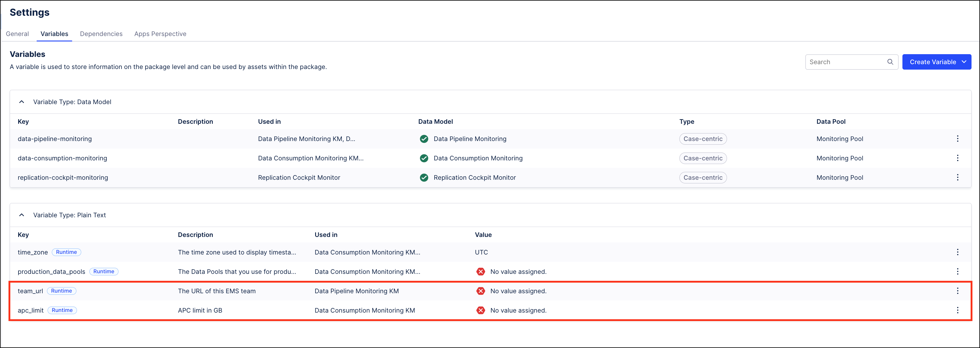This screenshot has width=980, height=348.
Task: Click Case-centric tag in data-consumption-monitoring row
Action: [703, 159]
